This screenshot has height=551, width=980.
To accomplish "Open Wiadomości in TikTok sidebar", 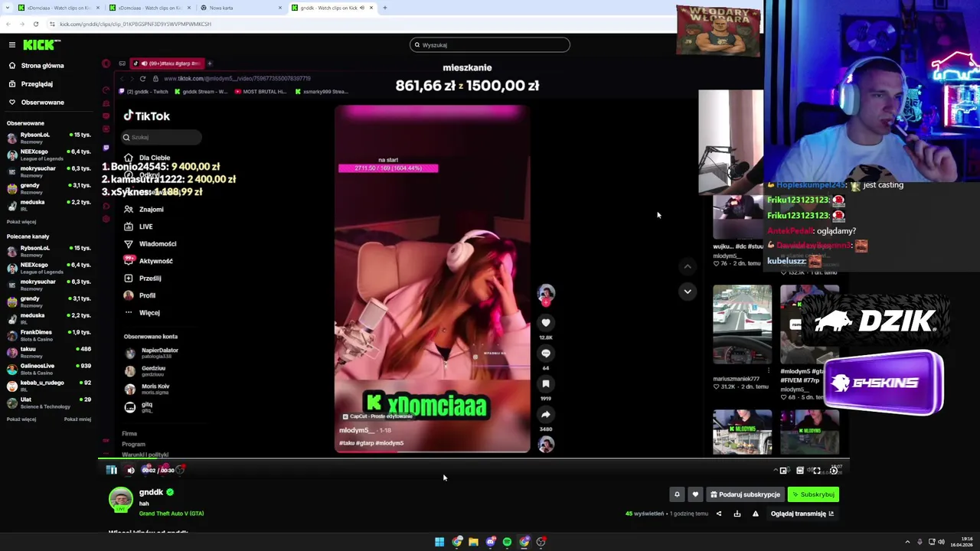I will 149,244.
